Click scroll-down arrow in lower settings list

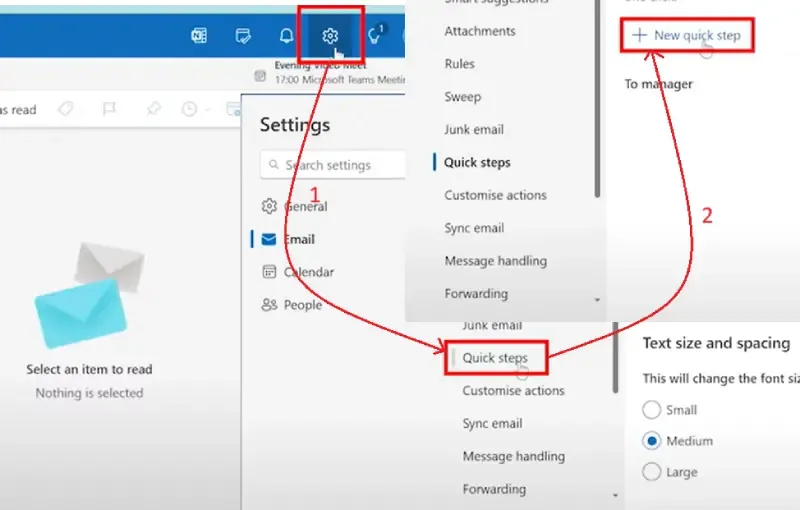point(615,495)
